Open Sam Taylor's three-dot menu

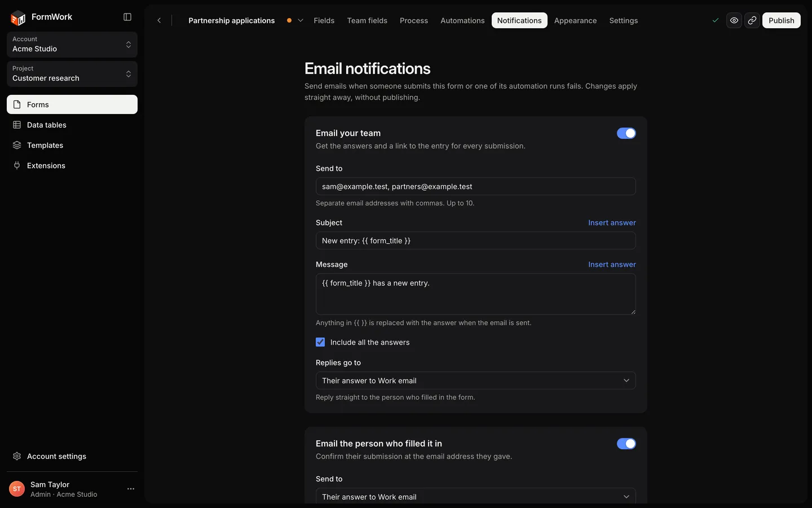point(131,489)
